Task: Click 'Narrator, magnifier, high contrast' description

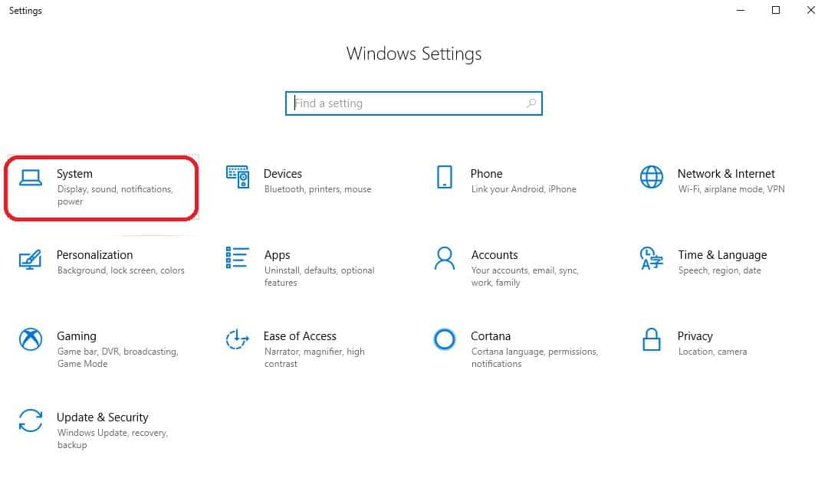Action: (315, 358)
